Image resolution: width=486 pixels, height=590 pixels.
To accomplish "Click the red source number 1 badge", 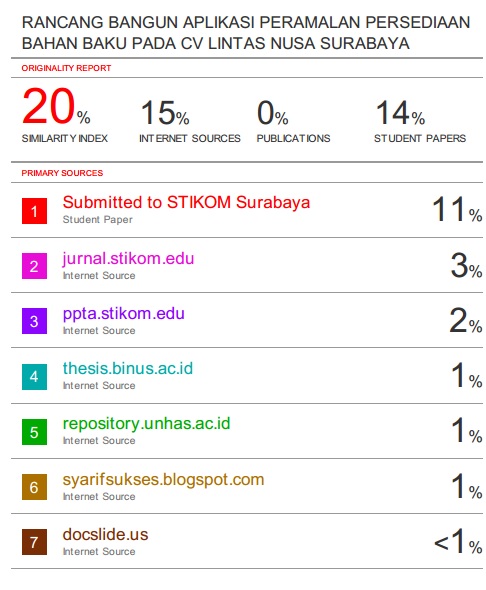I will pos(34,211).
